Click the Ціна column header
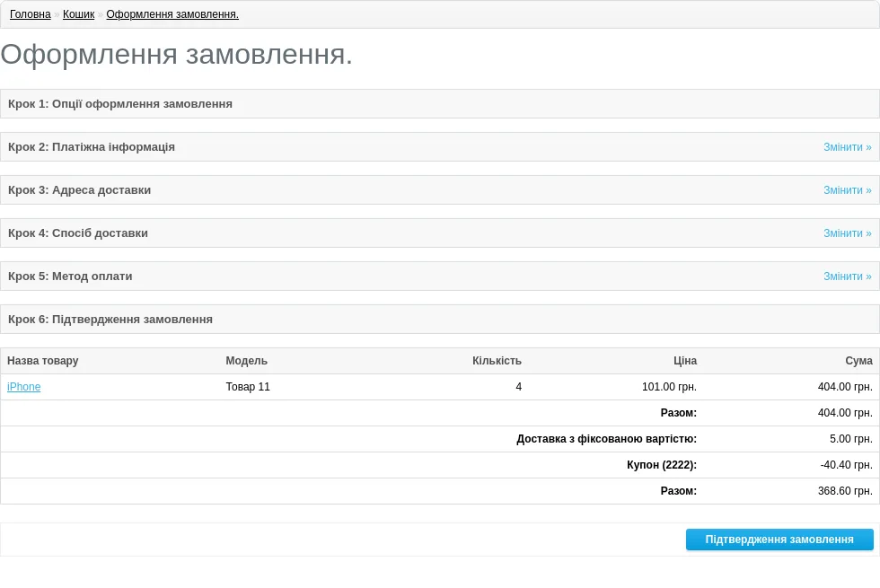This screenshot has width=880, height=588. pyautogui.click(x=685, y=361)
